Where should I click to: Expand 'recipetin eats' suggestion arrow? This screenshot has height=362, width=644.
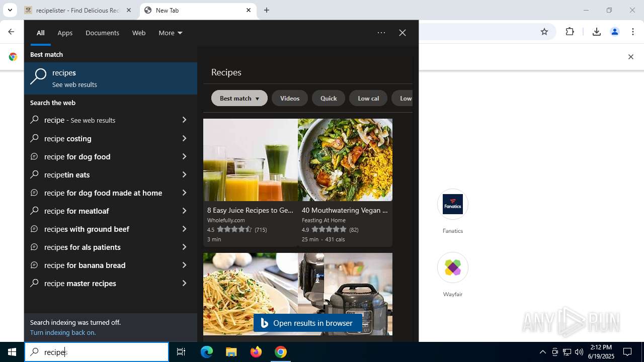(184, 174)
